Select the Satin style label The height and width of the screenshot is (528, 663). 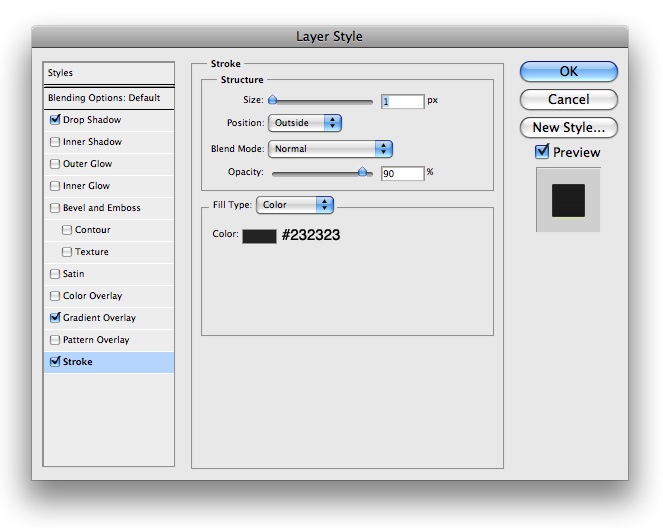pos(74,274)
